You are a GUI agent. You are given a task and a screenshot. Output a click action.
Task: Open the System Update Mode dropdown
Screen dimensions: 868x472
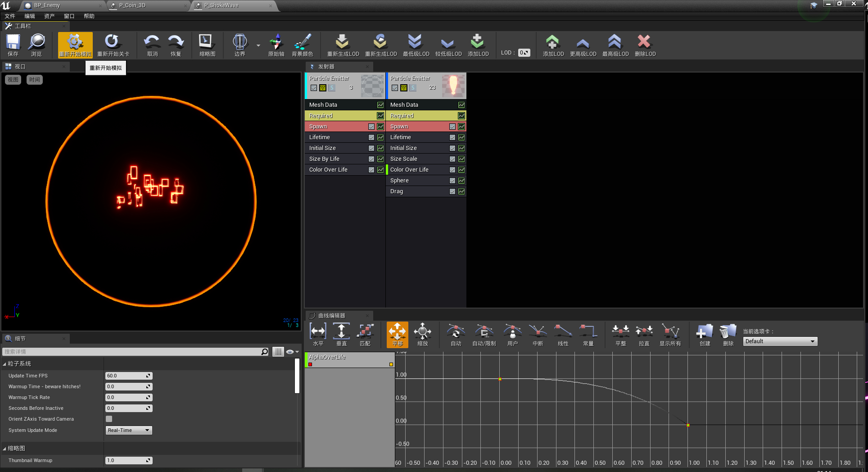coord(128,430)
